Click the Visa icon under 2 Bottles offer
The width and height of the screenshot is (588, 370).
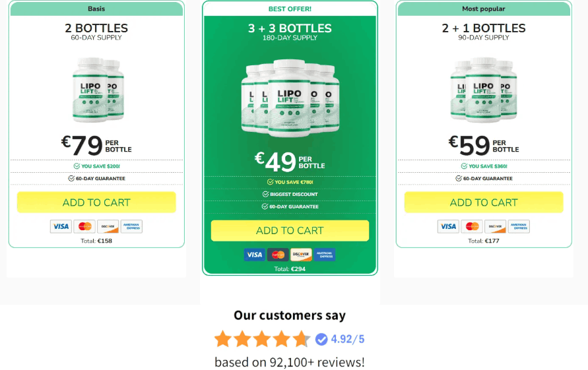tap(61, 226)
